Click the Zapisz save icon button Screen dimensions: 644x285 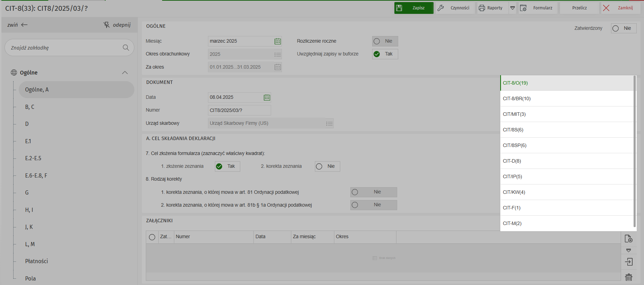pos(399,8)
